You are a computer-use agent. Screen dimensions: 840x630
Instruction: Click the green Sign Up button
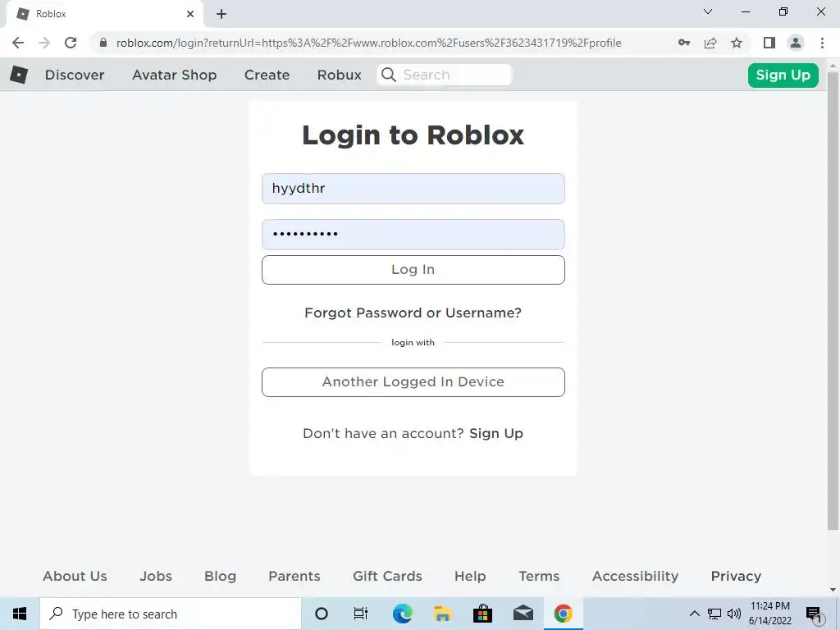[783, 75]
